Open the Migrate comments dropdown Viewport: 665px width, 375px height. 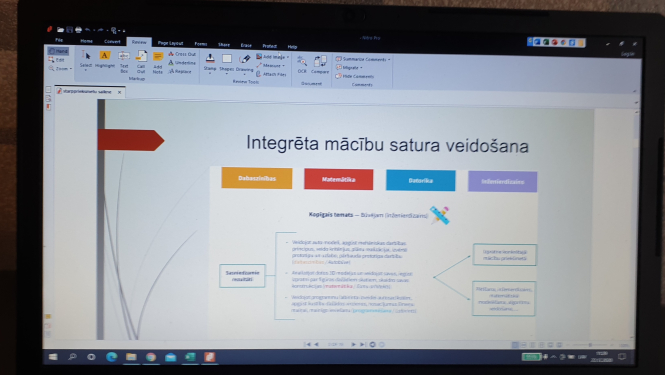coord(349,67)
